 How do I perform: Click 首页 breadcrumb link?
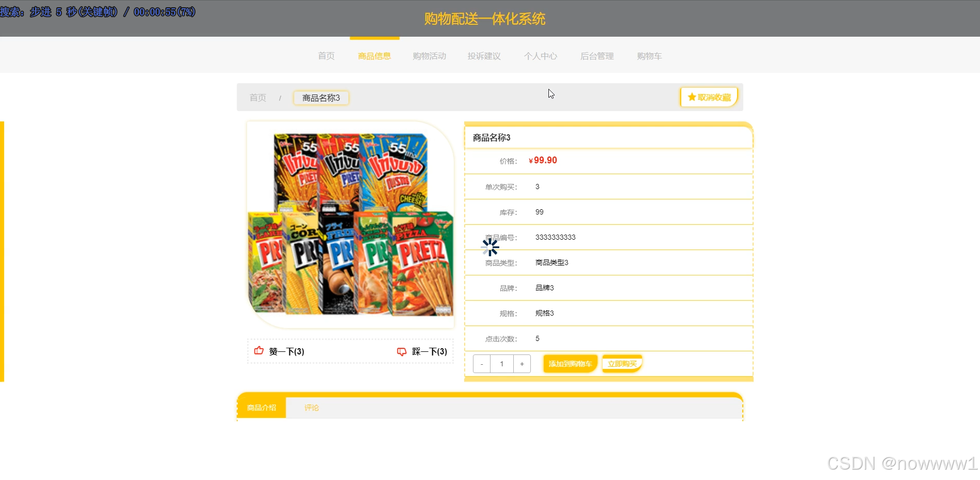tap(258, 98)
